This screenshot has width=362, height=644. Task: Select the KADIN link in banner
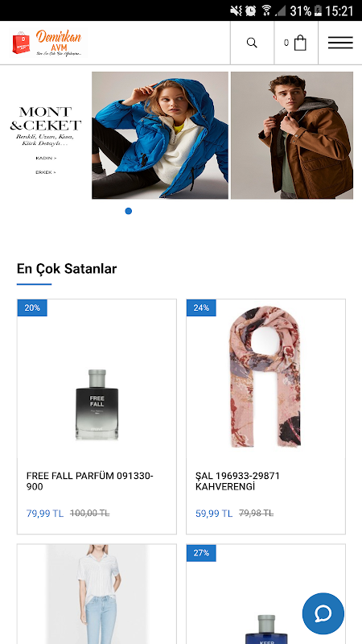click(46, 158)
